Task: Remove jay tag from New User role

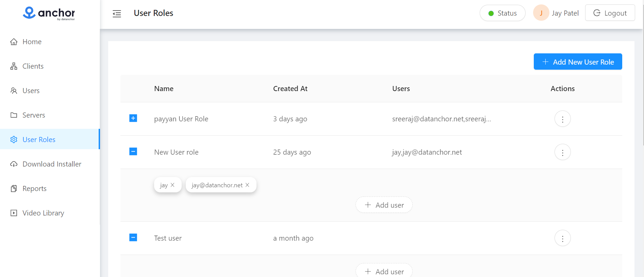Action: (172, 185)
